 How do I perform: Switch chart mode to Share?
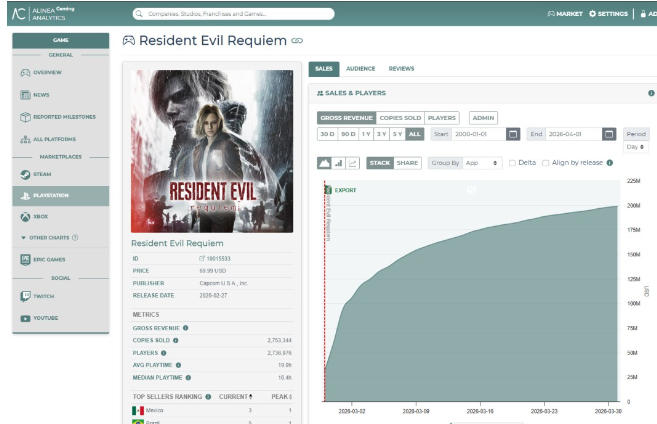[x=408, y=163]
